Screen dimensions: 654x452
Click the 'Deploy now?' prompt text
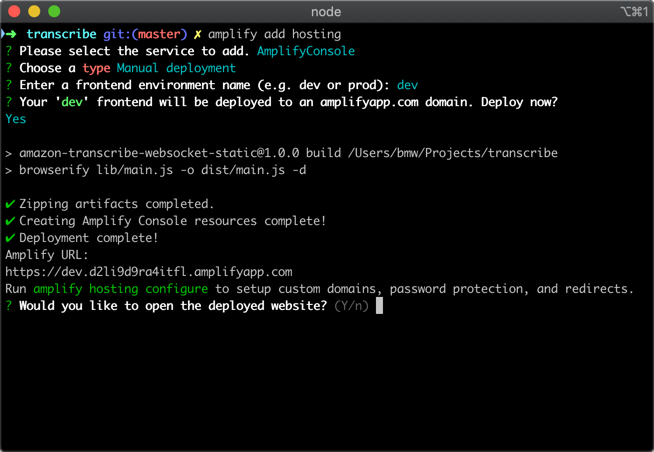click(x=519, y=102)
